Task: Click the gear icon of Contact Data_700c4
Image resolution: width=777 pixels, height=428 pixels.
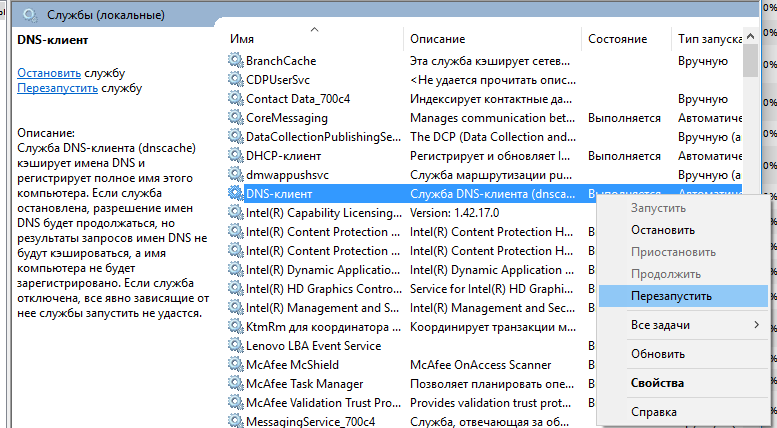Action: pos(235,99)
